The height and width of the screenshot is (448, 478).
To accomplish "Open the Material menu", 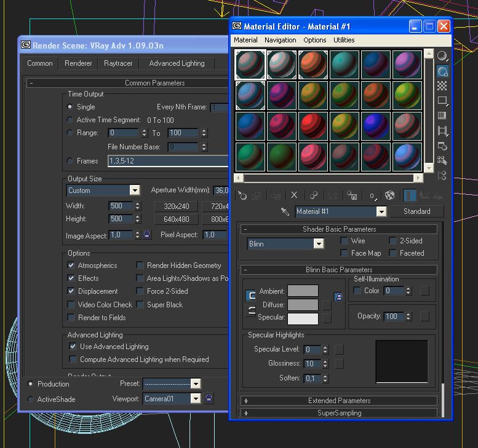I will pos(245,40).
